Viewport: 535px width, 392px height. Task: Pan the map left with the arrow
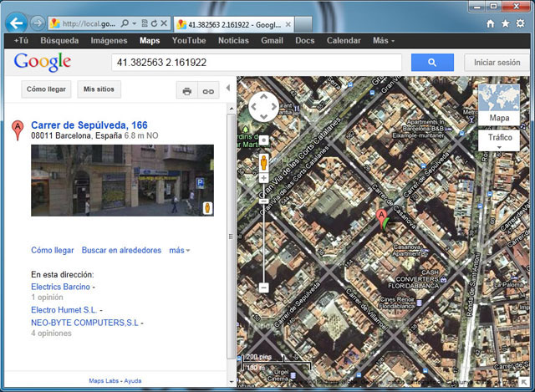[x=254, y=106]
